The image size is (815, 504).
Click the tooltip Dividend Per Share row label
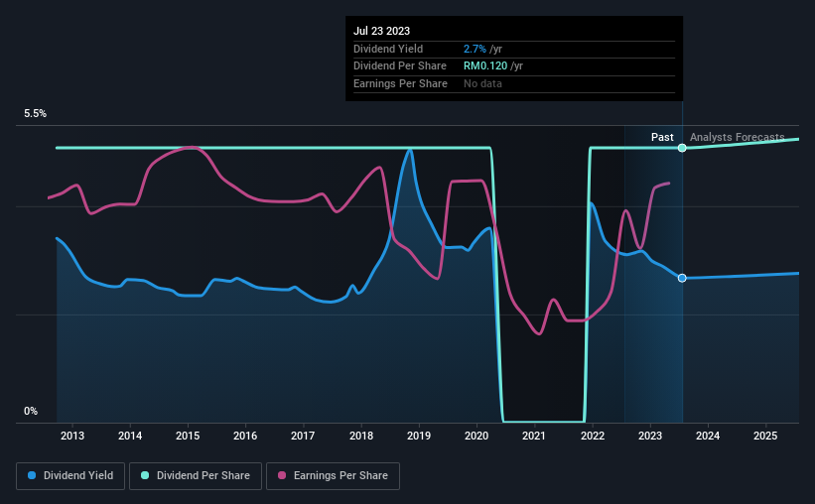pyautogui.click(x=400, y=66)
